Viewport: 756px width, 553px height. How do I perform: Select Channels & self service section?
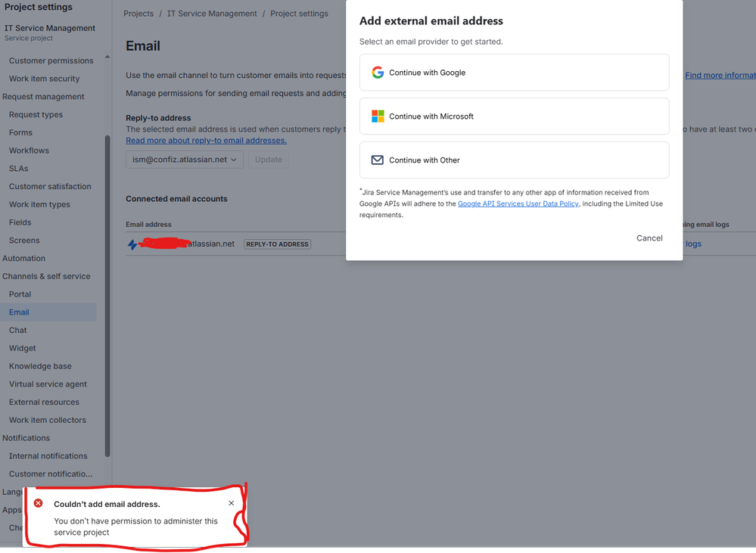click(46, 276)
